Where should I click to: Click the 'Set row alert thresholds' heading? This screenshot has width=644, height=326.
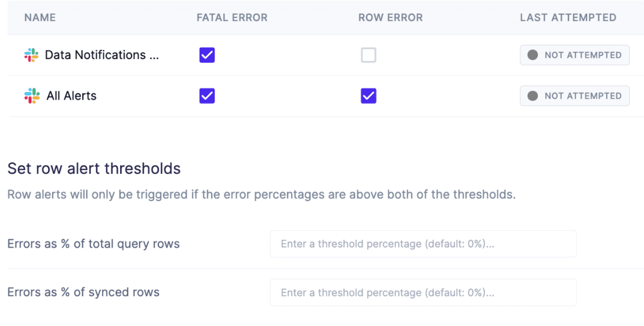click(94, 168)
